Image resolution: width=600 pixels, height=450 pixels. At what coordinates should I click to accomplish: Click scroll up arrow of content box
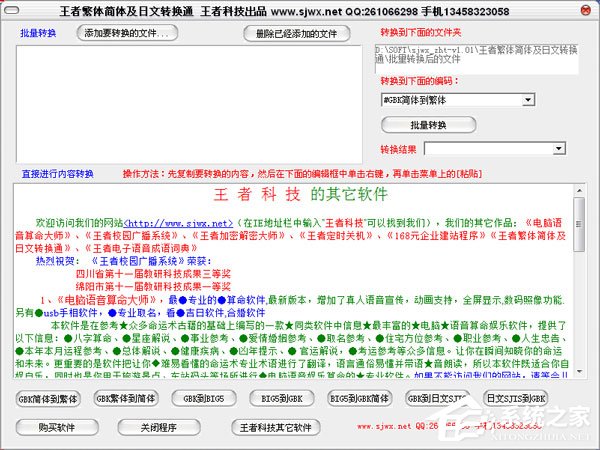click(x=579, y=190)
